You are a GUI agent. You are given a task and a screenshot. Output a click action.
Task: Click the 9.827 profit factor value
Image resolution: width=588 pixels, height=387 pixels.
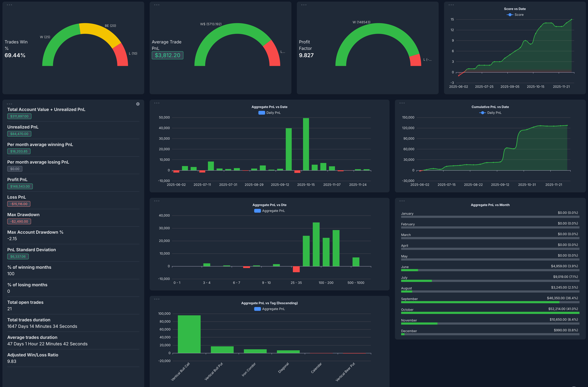point(306,55)
